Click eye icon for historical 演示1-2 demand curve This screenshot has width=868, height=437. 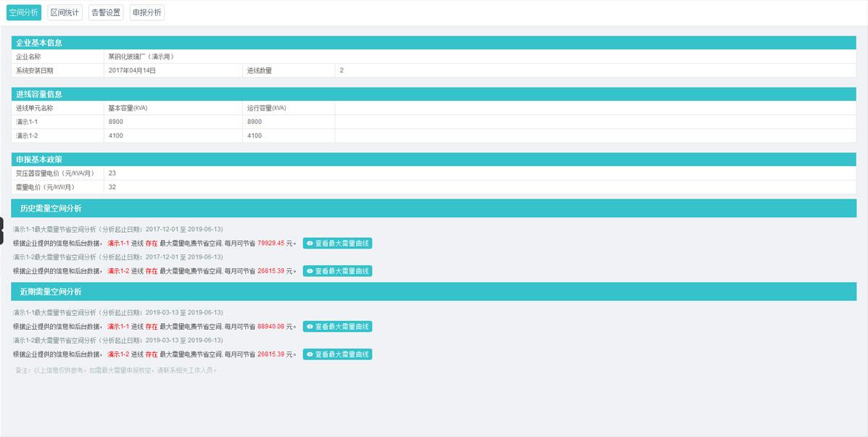click(x=310, y=271)
